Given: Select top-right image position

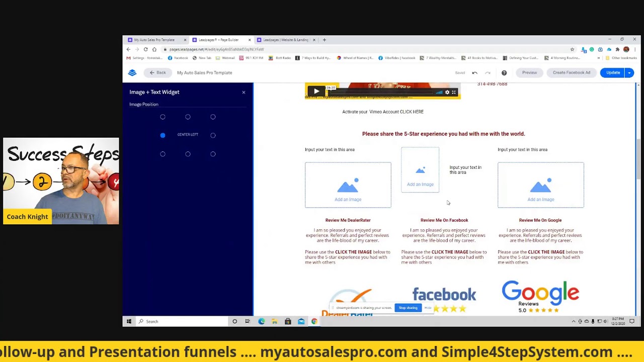Looking at the screenshot, I should tap(213, 117).
